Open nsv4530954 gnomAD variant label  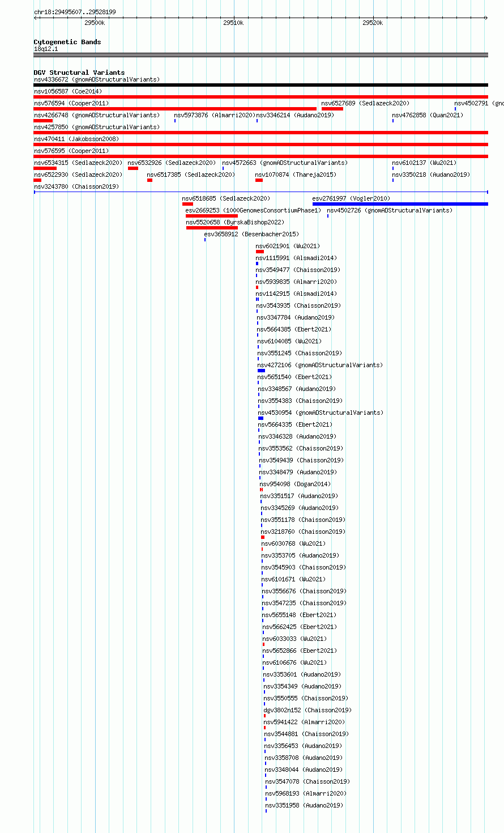[x=321, y=413]
